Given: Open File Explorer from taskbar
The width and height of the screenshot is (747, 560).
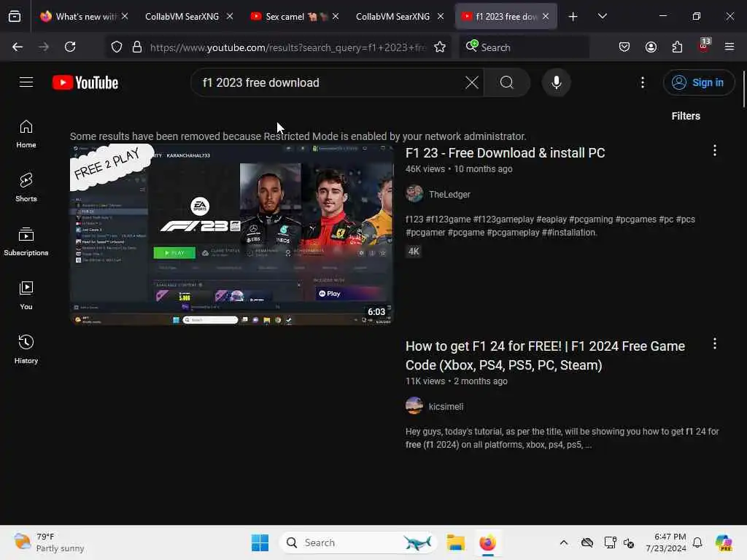Looking at the screenshot, I should (455, 542).
